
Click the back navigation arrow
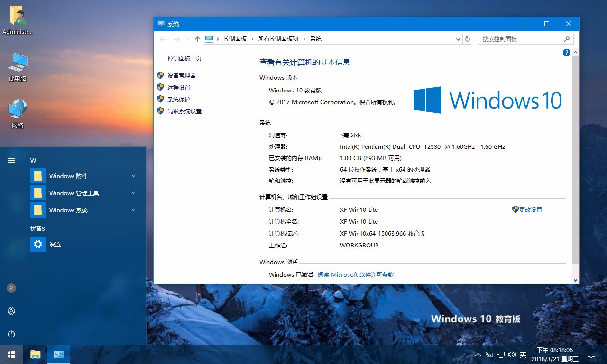coord(163,39)
